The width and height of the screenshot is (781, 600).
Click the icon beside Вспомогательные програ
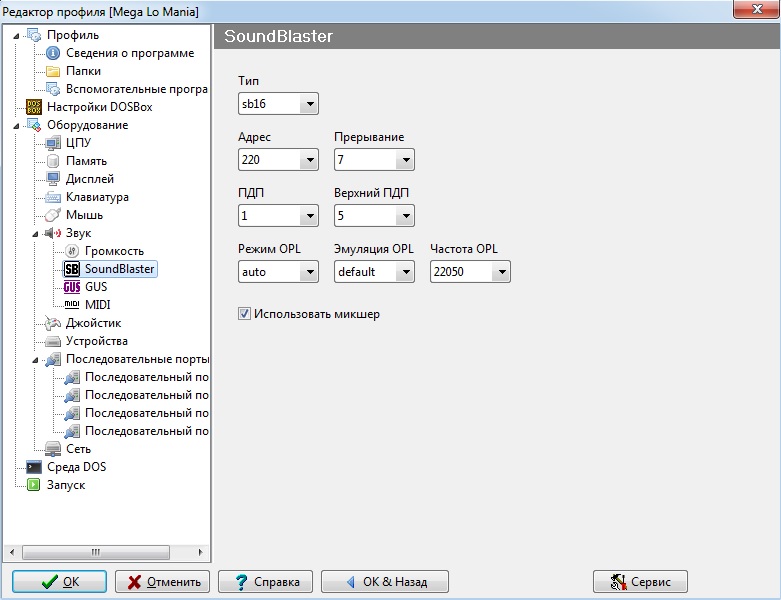[x=53, y=89]
